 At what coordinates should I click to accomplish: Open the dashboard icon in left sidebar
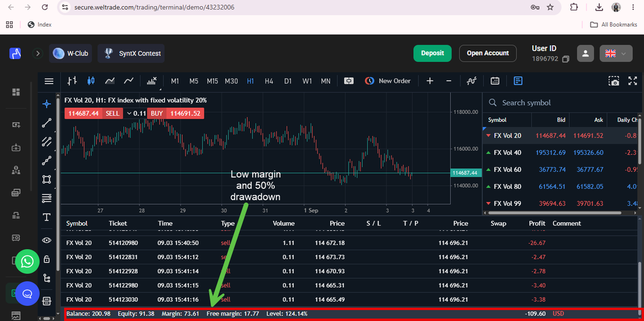click(16, 92)
